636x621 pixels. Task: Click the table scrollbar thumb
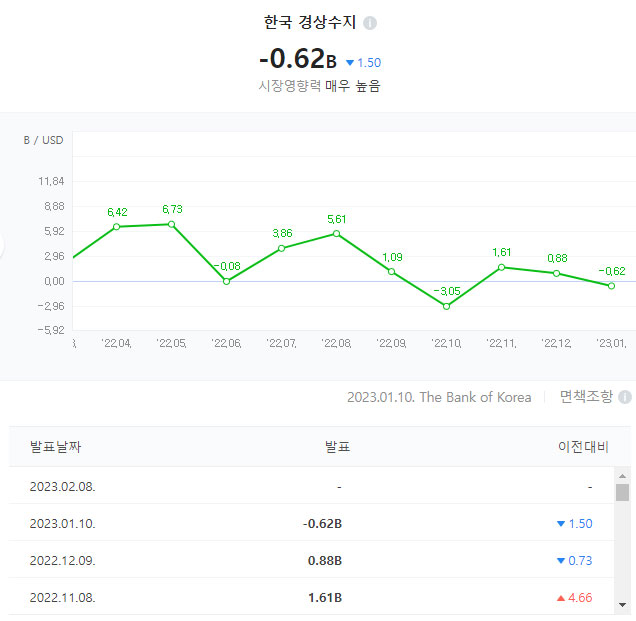622,492
